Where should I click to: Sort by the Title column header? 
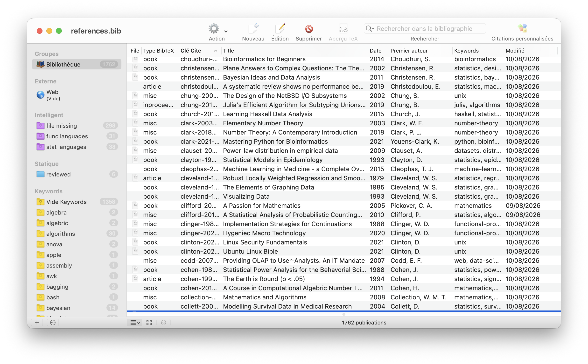tap(294, 51)
